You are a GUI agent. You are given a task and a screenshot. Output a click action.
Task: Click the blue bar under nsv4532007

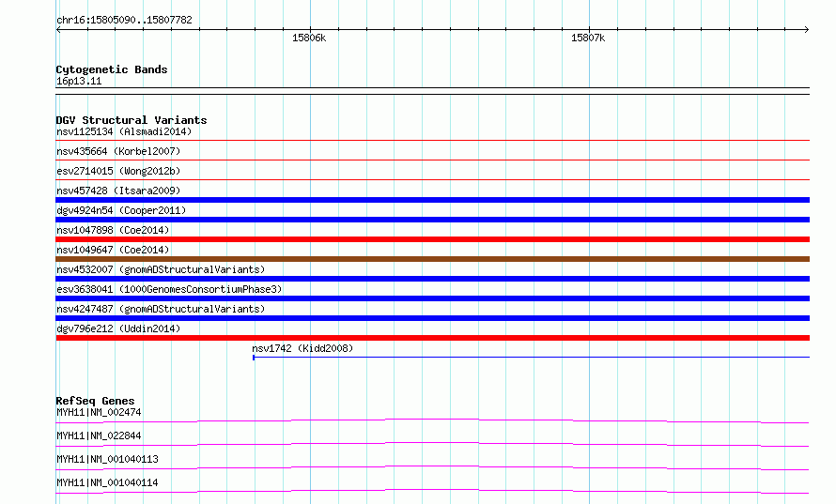pyautogui.click(x=432, y=279)
